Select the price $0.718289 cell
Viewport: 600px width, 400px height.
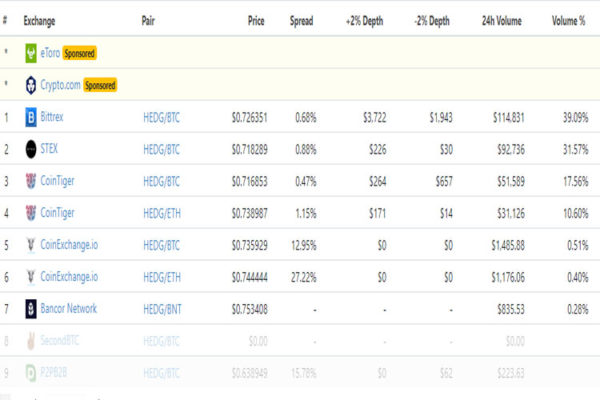click(249, 150)
